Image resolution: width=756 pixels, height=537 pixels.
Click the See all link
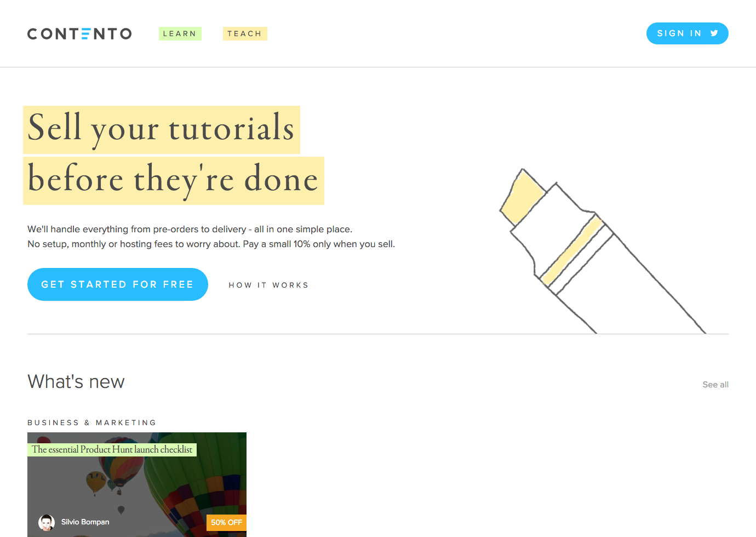pyautogui.click(x=715, y=385)
